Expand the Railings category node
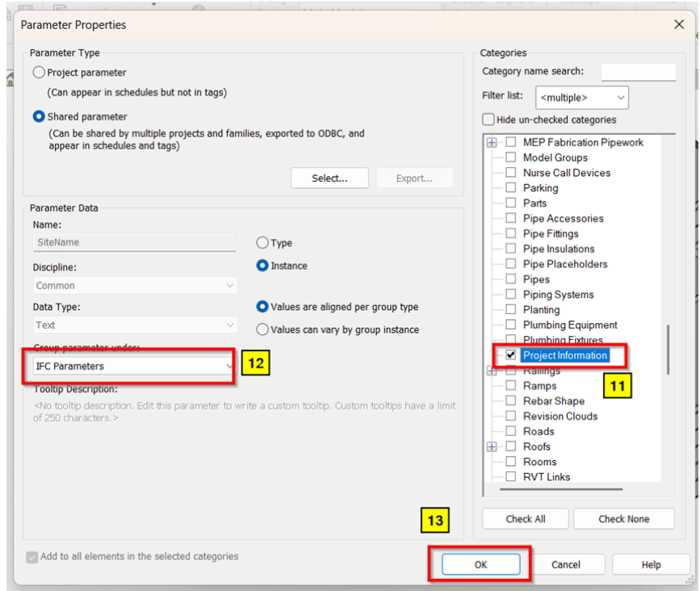This screenshot has height=591, width=700. pos(492,371)
